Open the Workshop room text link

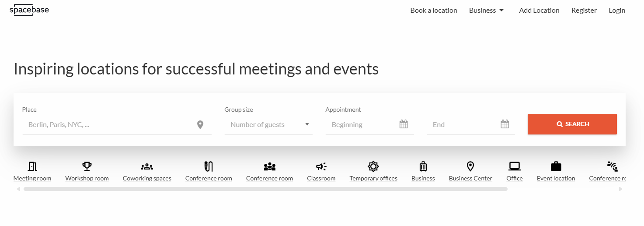tap(87, 178)
